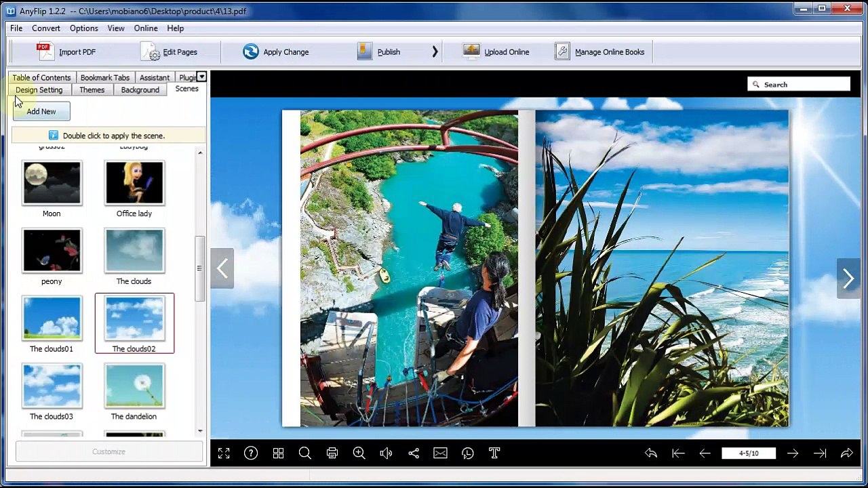Go to next page via bottom arrow
Image resolution: width=868 pixels, height=488 pixels.
tap(793, 453)
